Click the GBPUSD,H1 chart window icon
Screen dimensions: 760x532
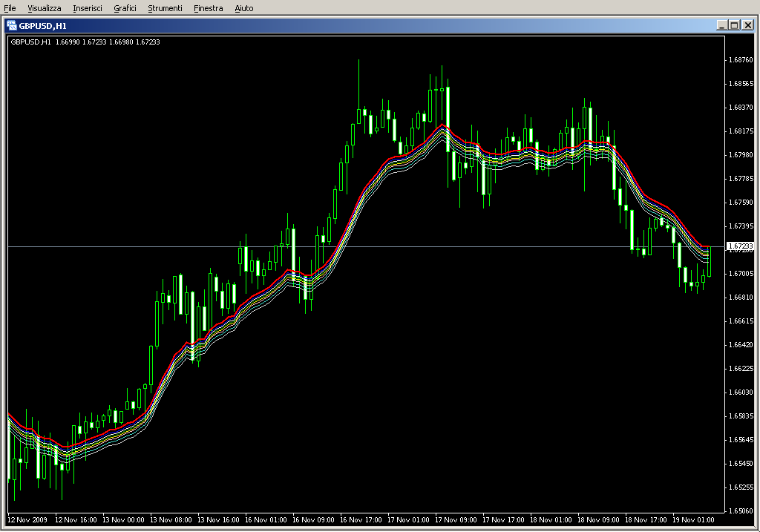(x=12, y=26)
